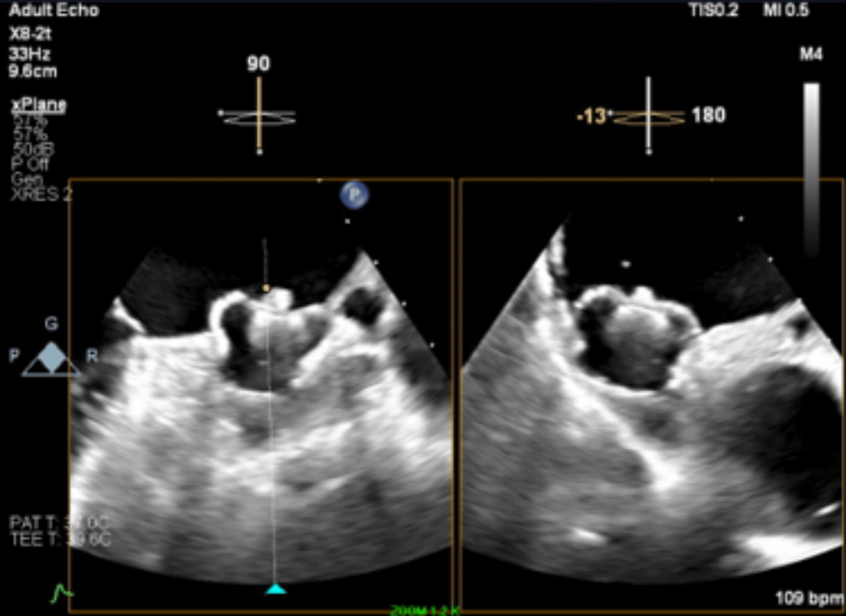The height and width of the screenshot is (616, 846).
Task: Click the 33Hz frame rate value
Action: tap(29, 54)
